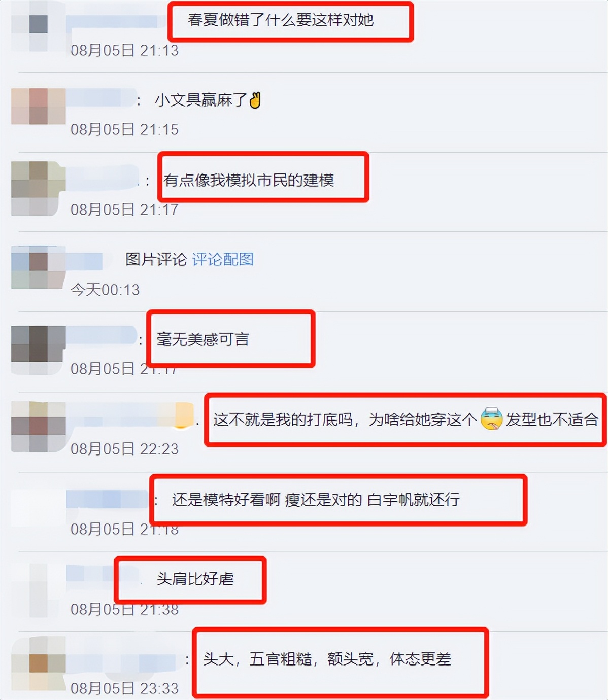
Task: Select comment text 春夏做错了什么要这样对她
Action: coord(281,20)
